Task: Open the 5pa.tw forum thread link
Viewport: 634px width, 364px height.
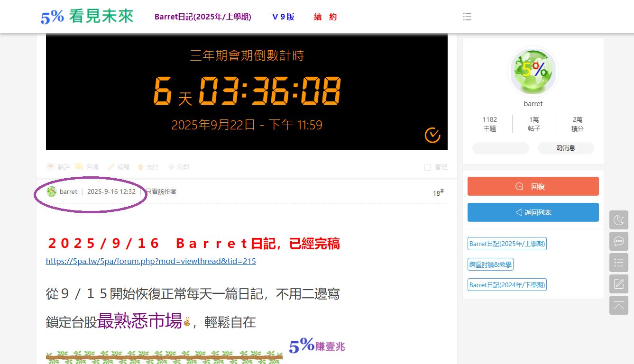Action: point(151,261)
